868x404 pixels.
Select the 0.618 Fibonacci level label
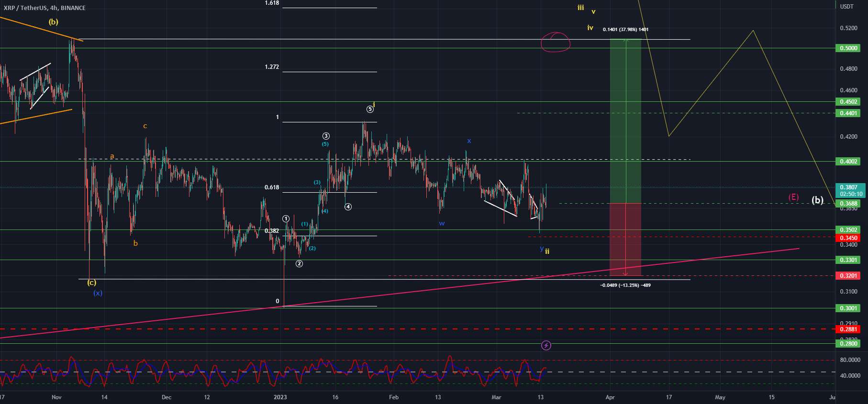point(272,187)
